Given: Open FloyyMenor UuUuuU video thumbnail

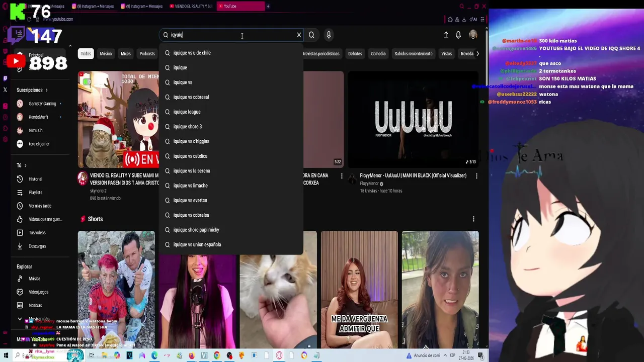Looking at the screenshot, I should (x=413, y=120).
